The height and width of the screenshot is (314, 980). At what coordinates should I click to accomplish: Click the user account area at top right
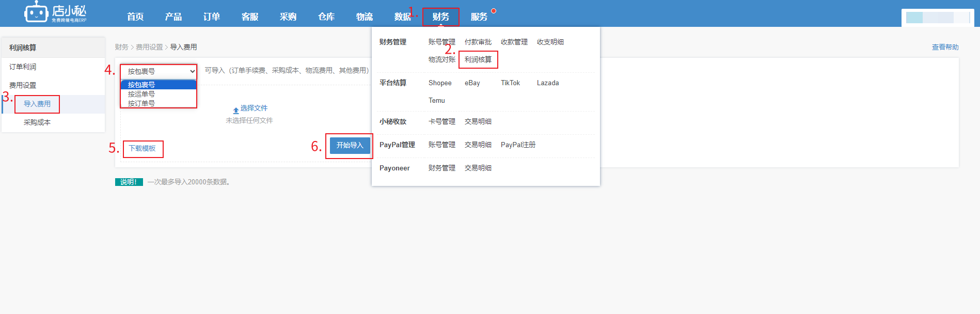937,18
